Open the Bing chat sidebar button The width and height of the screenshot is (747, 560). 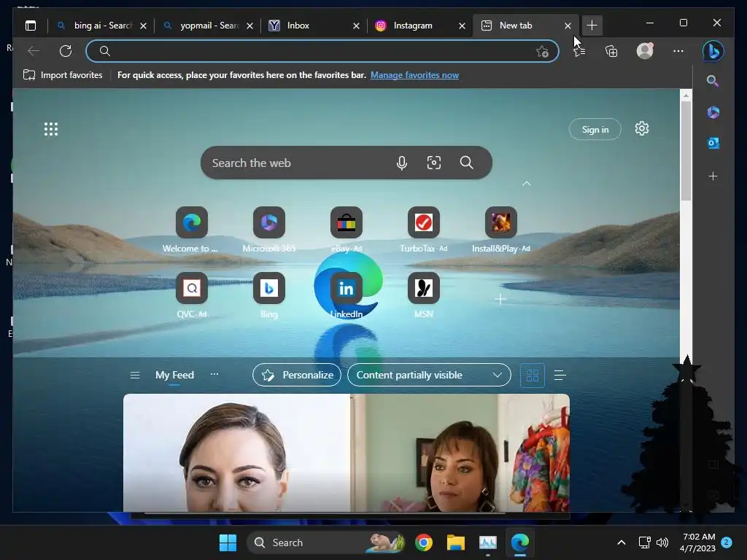click(713, 51)
